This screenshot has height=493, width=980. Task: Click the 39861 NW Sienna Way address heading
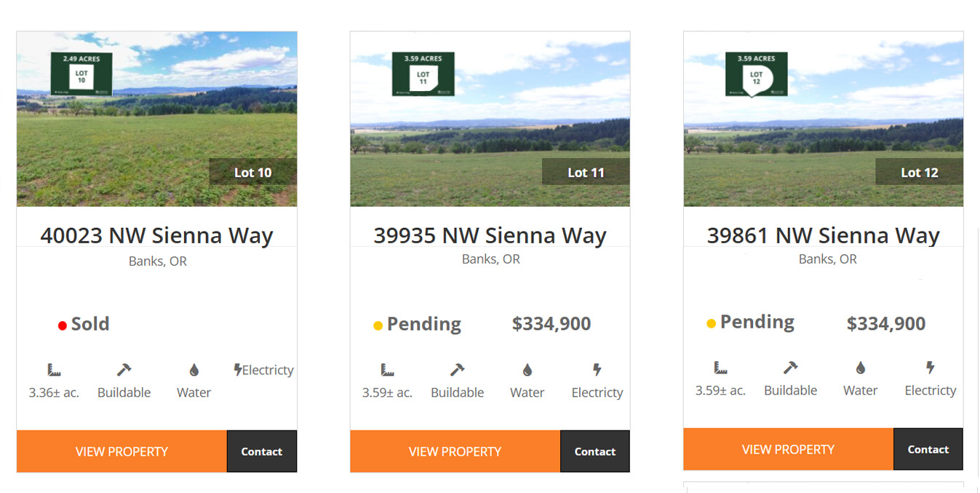pos(823,235)
